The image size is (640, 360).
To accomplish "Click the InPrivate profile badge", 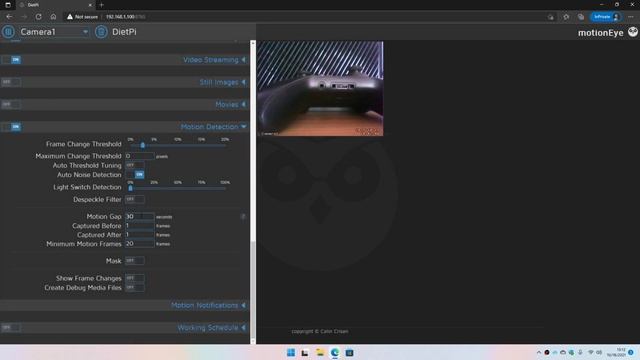I will pyautogui.click(x=606, y=17).
